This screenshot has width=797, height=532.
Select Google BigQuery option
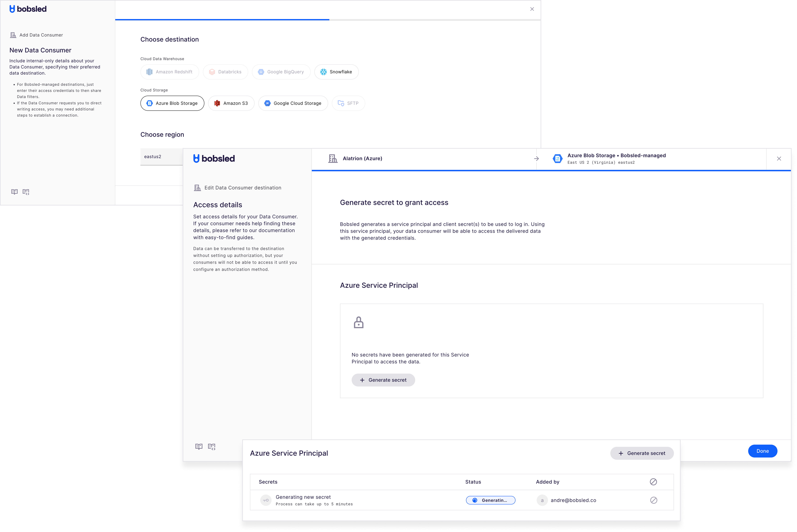281,72
